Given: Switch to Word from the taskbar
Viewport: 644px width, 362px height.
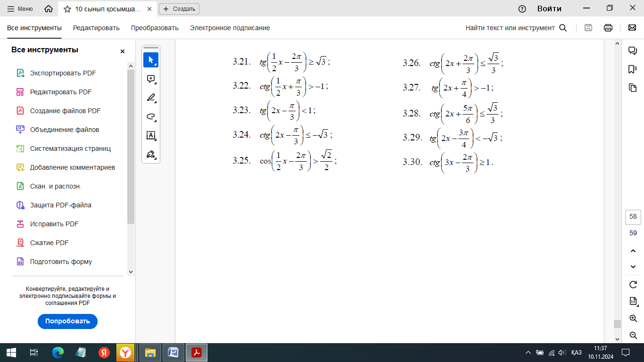Looking at the screenshot, I should pyautogui.click(x=173, y=353).
